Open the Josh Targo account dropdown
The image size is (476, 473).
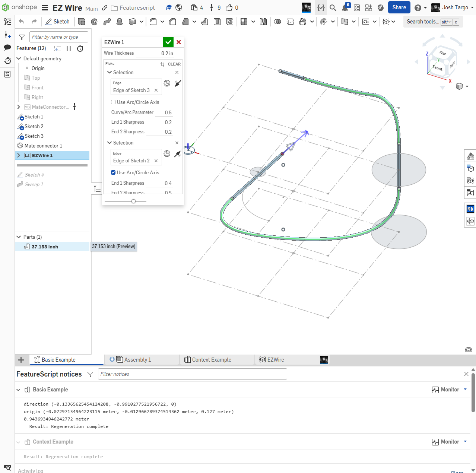click(x=452, y=7)
